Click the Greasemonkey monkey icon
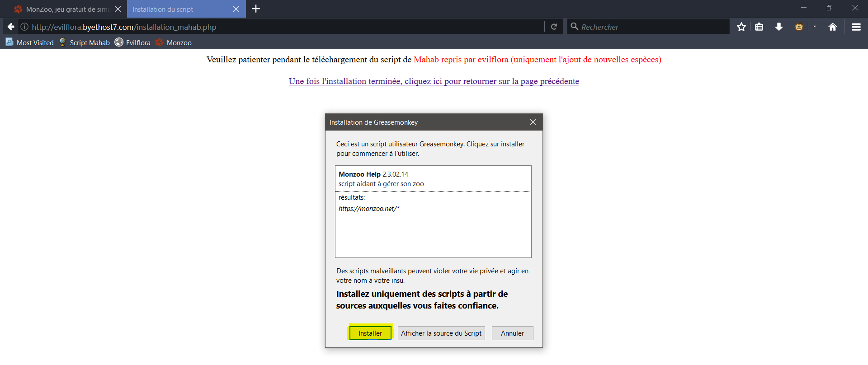This screenshot has height=365, width=868. tap(799, 27)
